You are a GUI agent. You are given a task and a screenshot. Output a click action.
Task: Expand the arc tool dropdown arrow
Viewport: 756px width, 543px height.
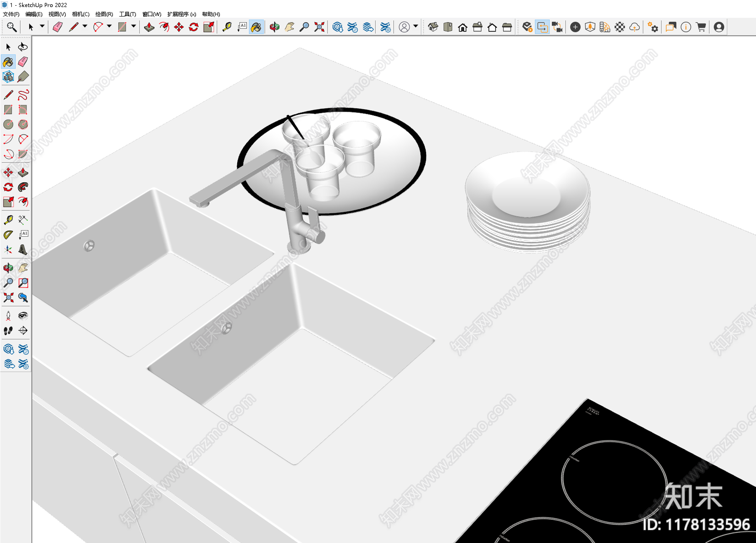pos(109,26)
